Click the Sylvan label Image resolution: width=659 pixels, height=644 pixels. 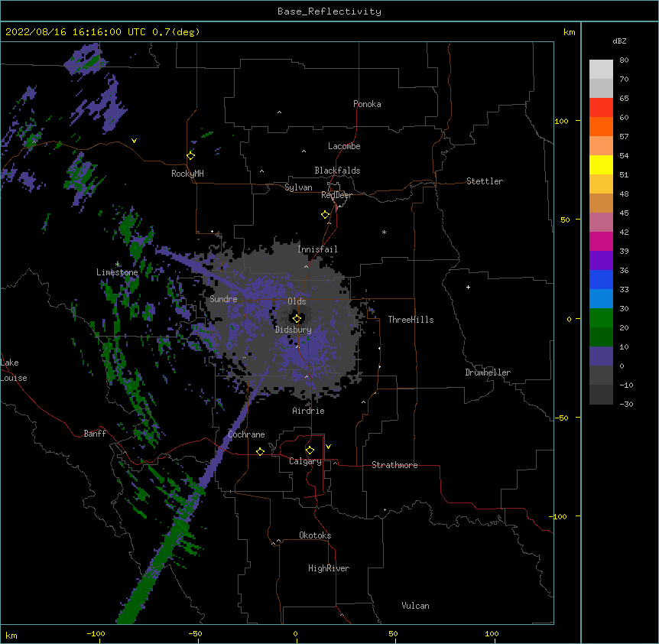point(298,187)
